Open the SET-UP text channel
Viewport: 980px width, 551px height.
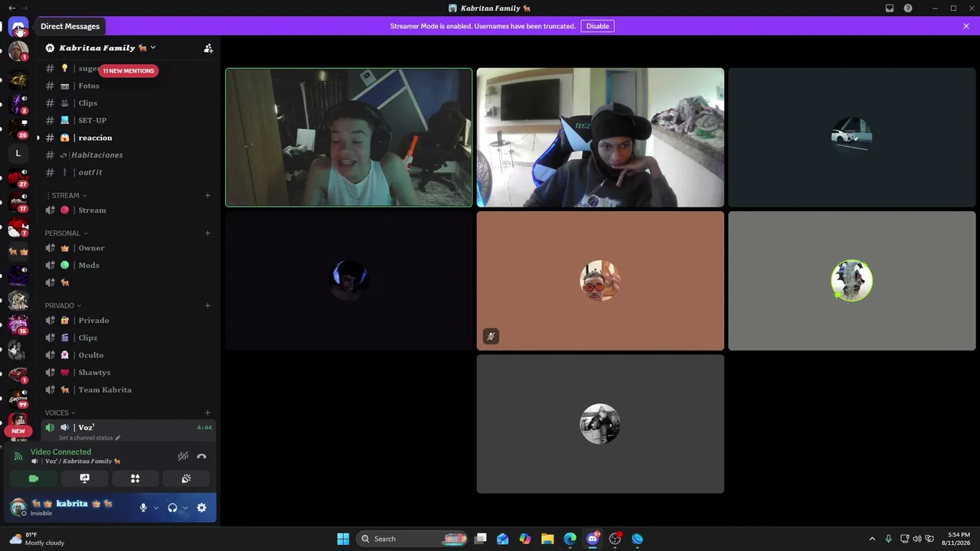[128, 120]
